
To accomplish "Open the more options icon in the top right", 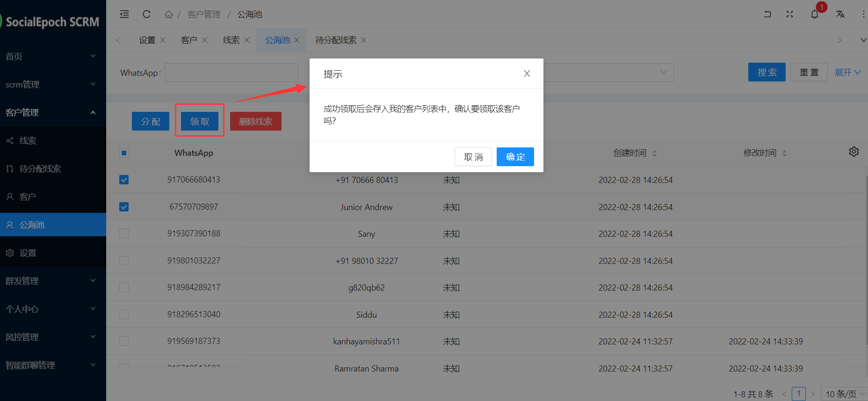I will pos(863,14).
